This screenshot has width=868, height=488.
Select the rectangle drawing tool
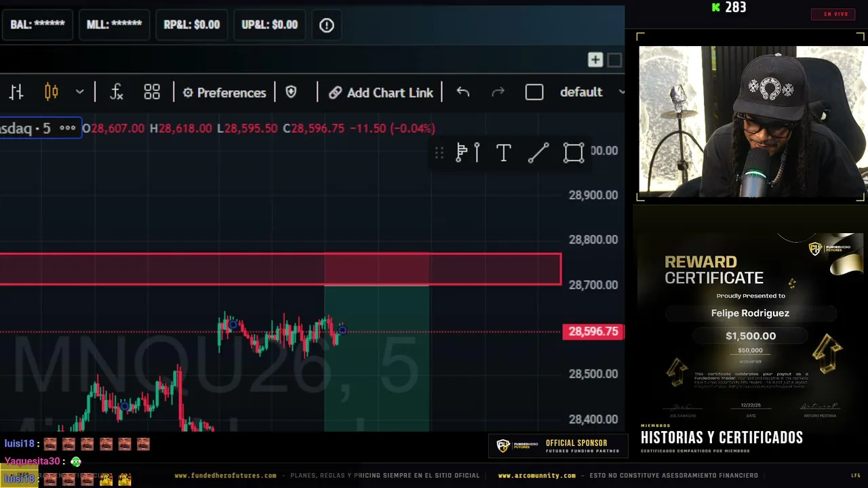coord(574,153)
